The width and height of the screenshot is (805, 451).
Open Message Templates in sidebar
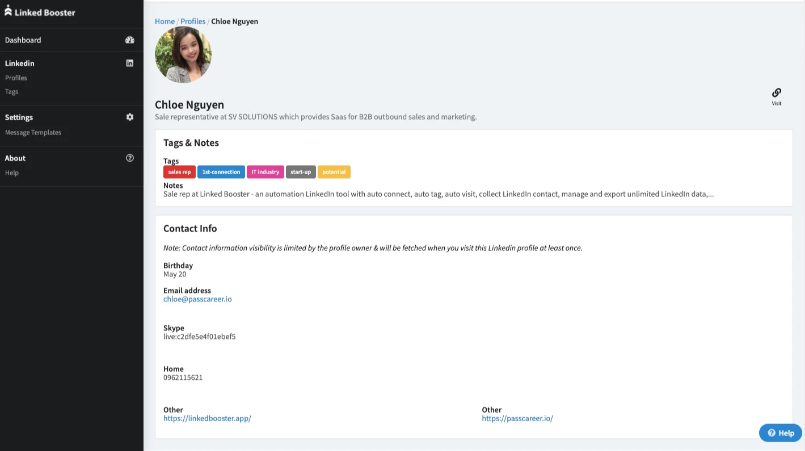[x=33, y=133]
